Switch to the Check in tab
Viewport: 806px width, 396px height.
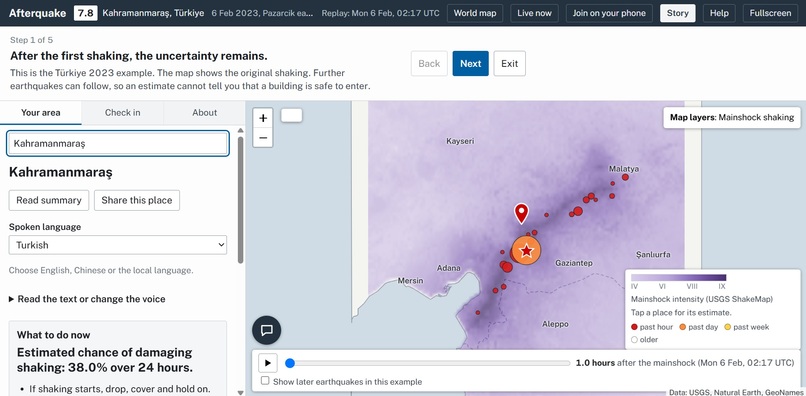coord(122,113)
